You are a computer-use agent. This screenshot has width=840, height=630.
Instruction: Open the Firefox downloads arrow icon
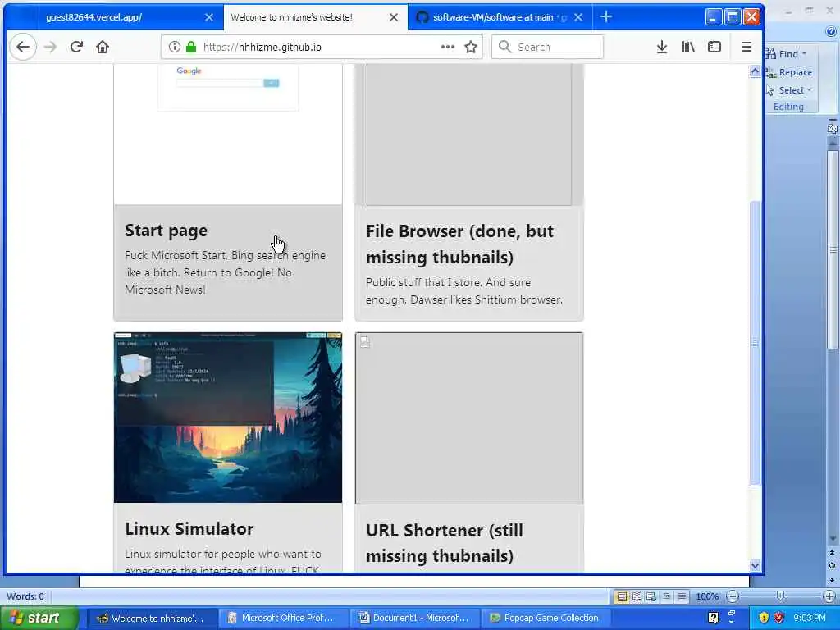(x=662, y=47)
